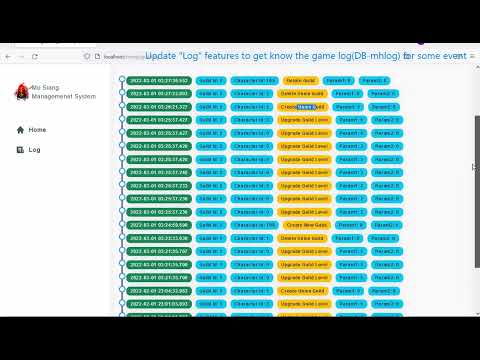Viewport: 480px width, 360px height.
Task: Click the vertical scrollbar thumb
Action: [x=477, y=192]
